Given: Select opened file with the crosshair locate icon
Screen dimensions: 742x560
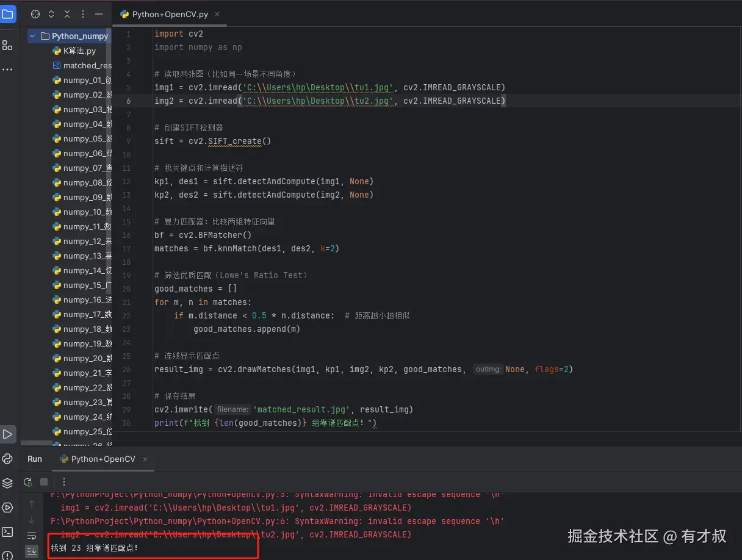Looking at the screenshot, I should pos(35,13).
